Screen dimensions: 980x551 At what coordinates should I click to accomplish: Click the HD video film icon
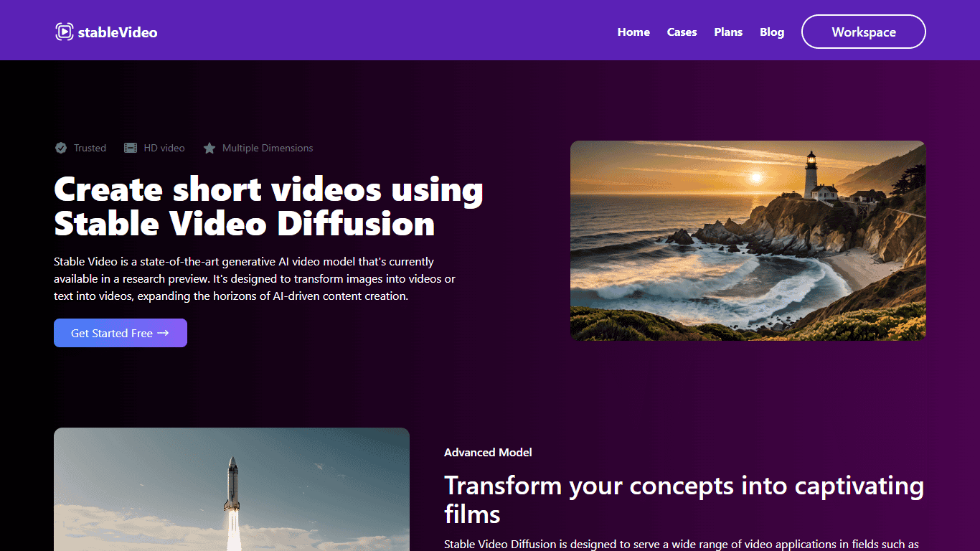tap(131, 148)
